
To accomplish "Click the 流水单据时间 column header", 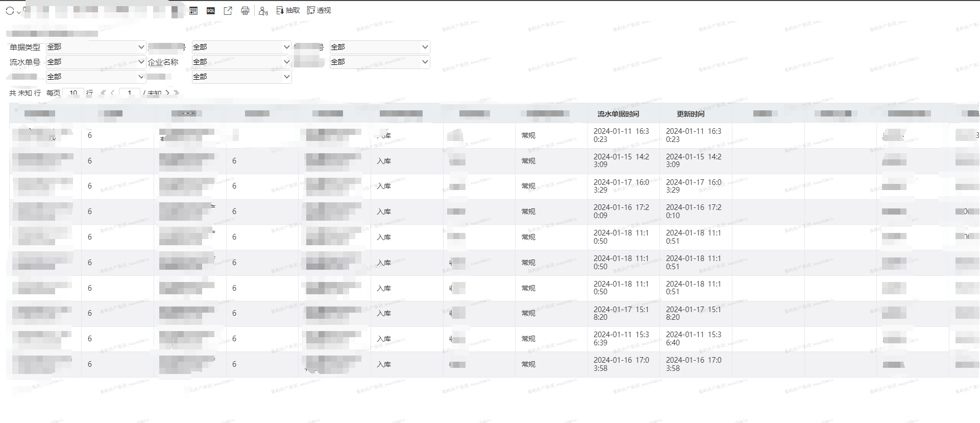I will (x=618, y=114).
